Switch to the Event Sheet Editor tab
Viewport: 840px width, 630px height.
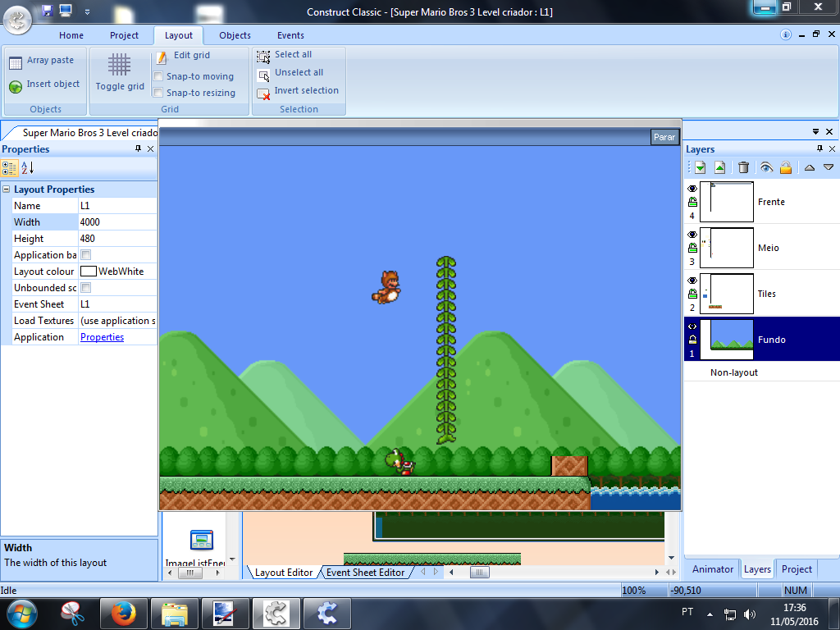click(x=365, y=572)
